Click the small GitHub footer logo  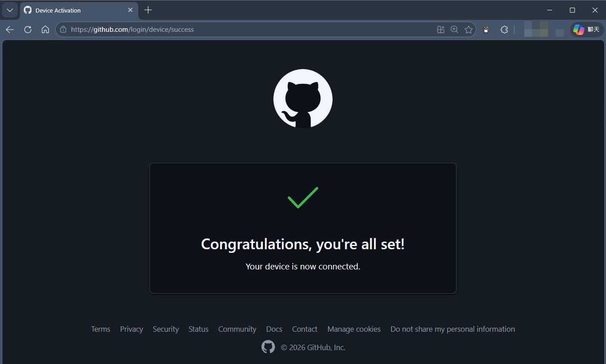(x=268, y=347)
